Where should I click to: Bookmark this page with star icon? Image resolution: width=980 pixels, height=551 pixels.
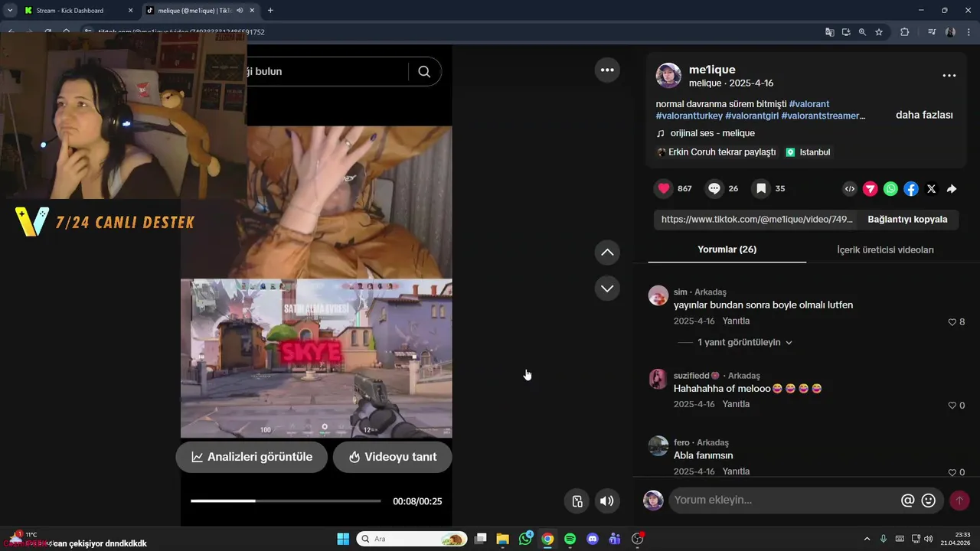point(879,32)
